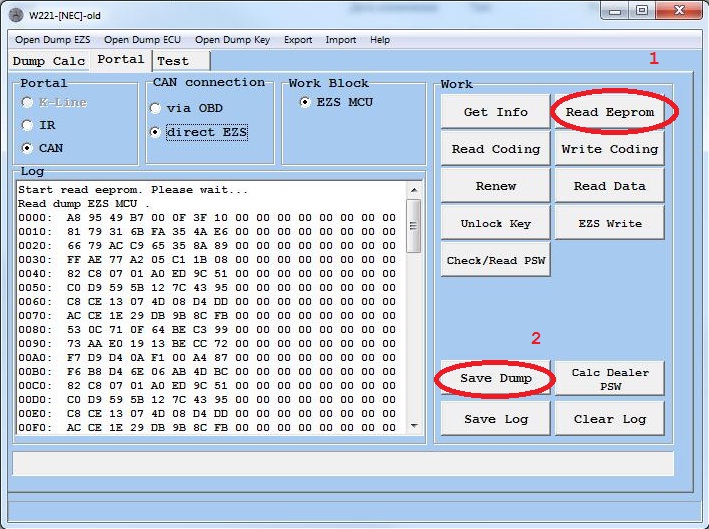Click the empty status field below log
This screenshot has height=529, width=709.
[343, 463]
